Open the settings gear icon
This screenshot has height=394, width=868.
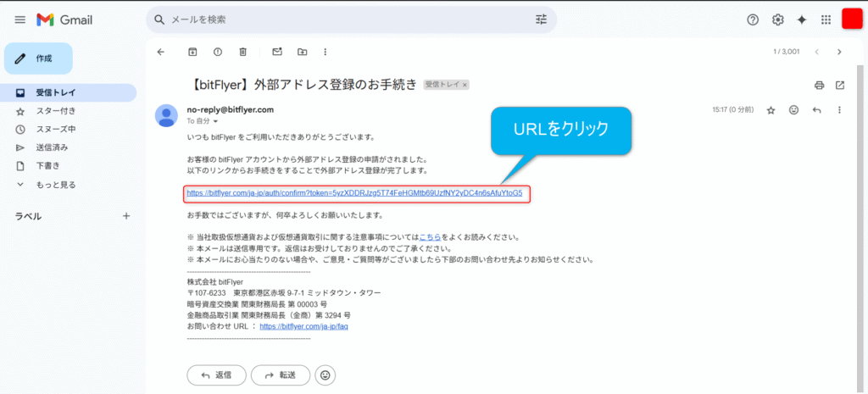click(777, 20)
